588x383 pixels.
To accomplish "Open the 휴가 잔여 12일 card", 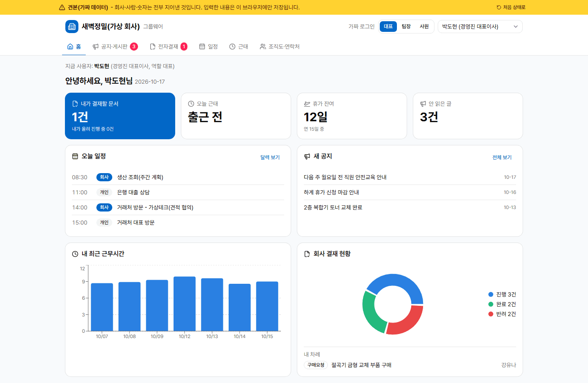I will (x=352, y=116).
